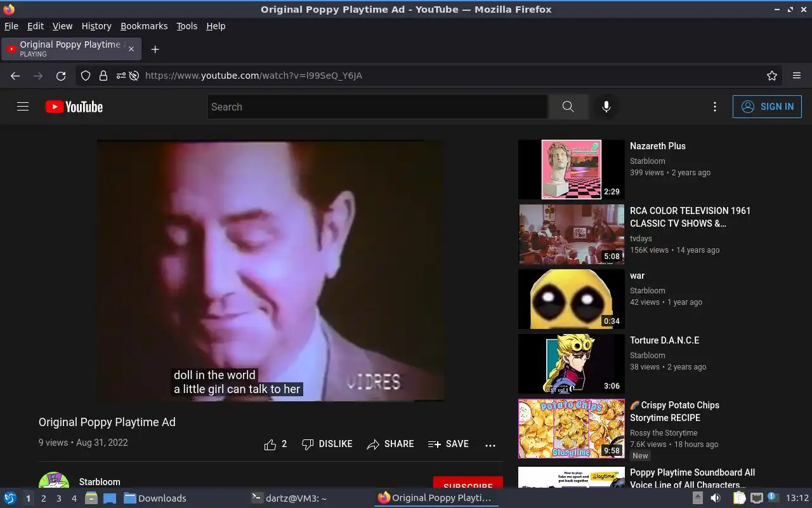This screenshot has height=508, width=812.
Task: Open the YouTube guide sidebar menu
Action: pyautogui.click(x=23, y=107)
